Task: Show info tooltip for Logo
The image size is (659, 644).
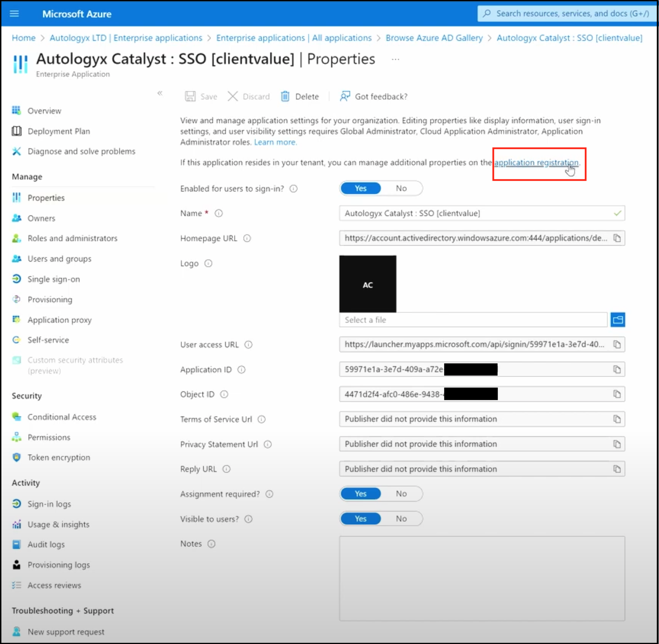Action: [208, 263]
